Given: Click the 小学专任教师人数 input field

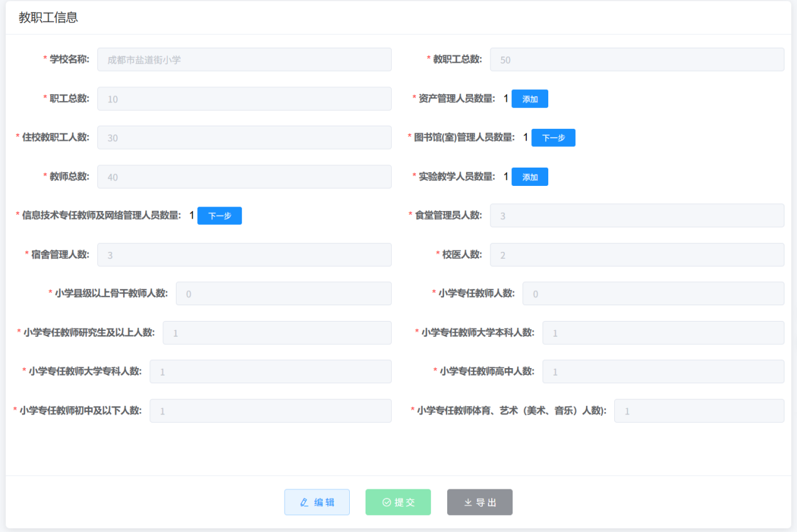Looking at the screenshot, I should click(x=653, y=294).
